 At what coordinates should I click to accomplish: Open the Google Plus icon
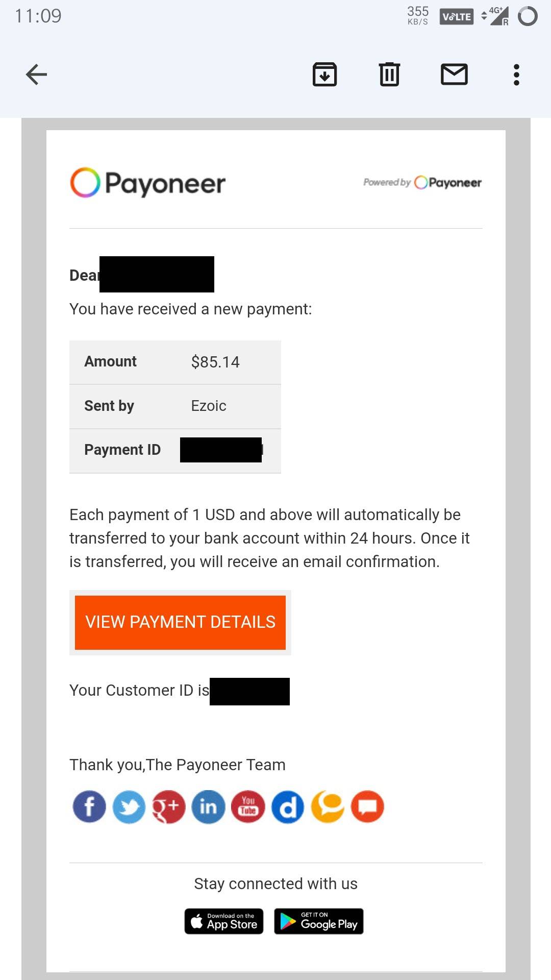tap(168, 807)
